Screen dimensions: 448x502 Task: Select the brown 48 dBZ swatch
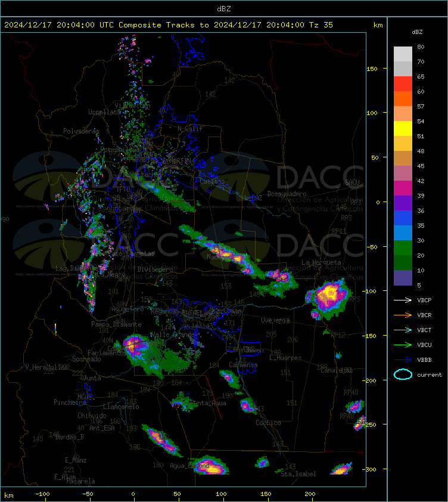coord(403,158)
